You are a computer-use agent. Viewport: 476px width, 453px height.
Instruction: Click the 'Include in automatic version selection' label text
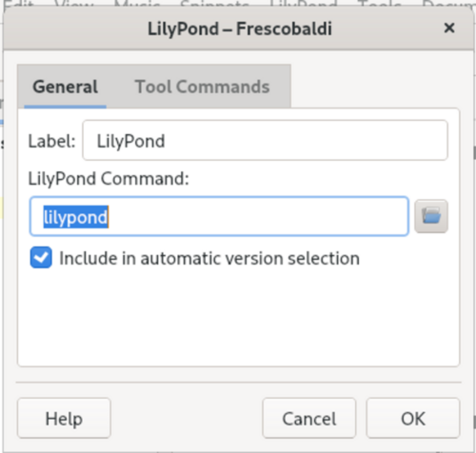(209, 258)
